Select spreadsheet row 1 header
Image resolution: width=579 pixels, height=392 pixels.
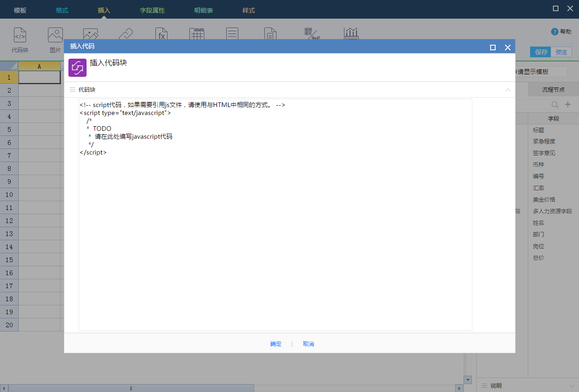pos(9,77)
